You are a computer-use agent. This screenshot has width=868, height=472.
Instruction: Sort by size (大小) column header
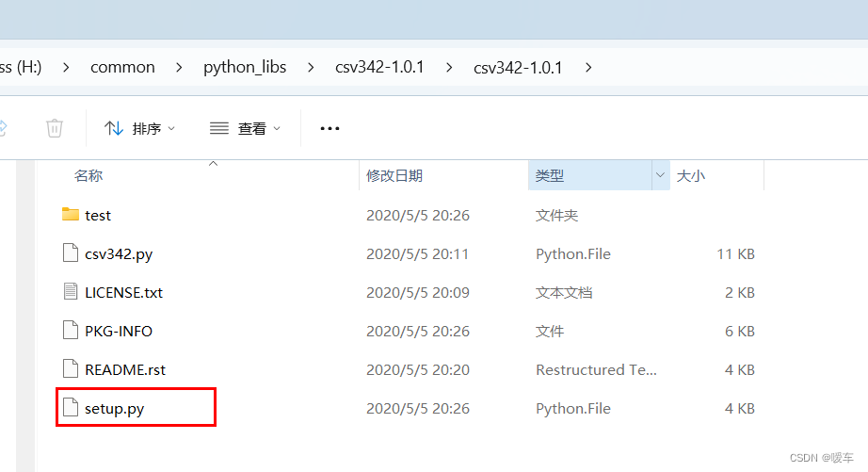click(691, 175)
